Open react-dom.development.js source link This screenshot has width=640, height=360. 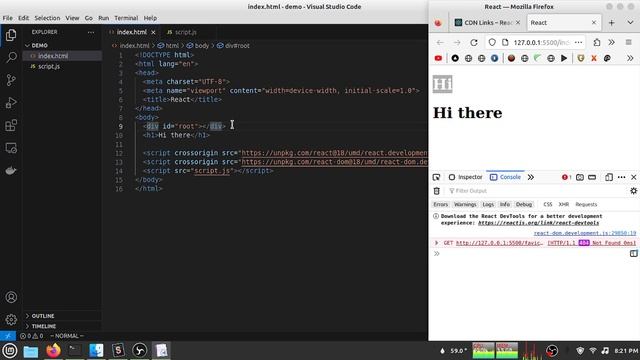(x=584, y=233)
